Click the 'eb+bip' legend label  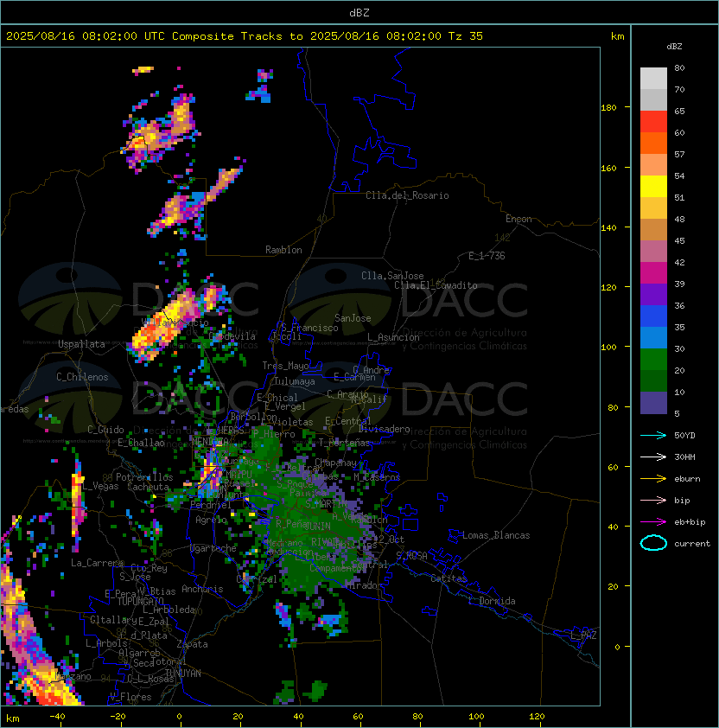(690, 522)
